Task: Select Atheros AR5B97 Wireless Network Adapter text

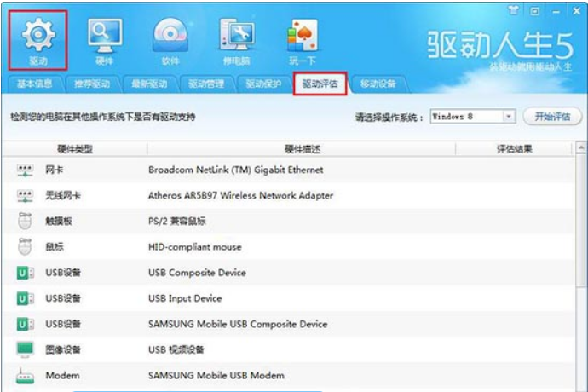Action: point(241,195)
